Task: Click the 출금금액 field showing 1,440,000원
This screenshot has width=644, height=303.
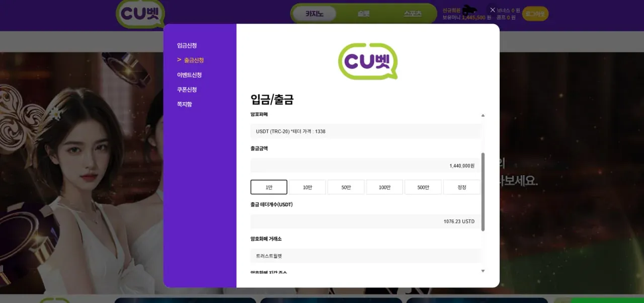Action: tap(365, 166)
